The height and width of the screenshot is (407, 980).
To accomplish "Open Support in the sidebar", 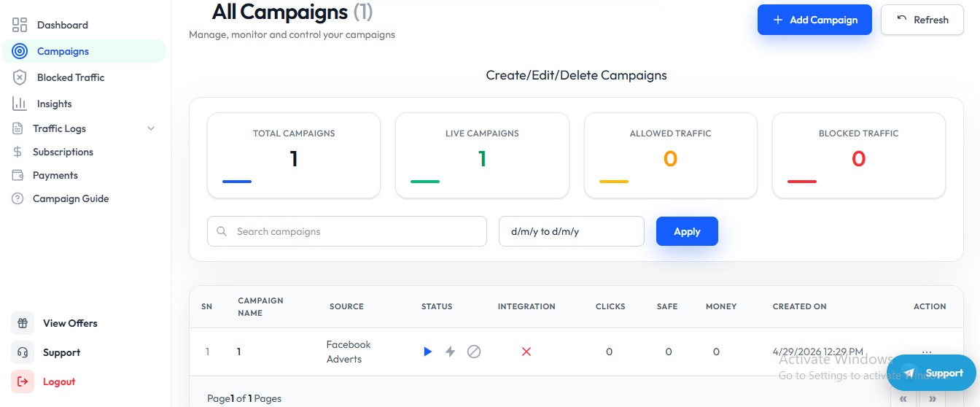I will 61,352.
